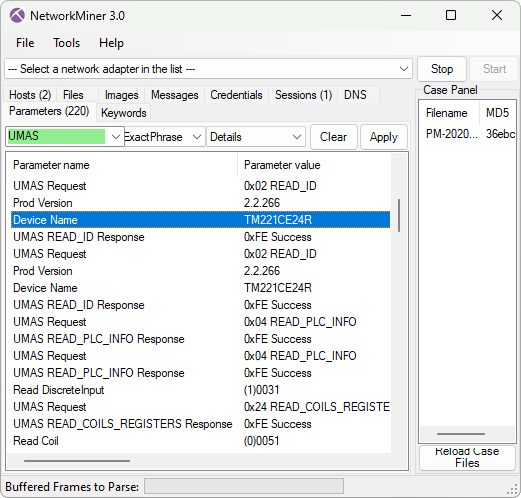
Task: Click the 36ebc MD5 value cell
Action: coord(500,134)
